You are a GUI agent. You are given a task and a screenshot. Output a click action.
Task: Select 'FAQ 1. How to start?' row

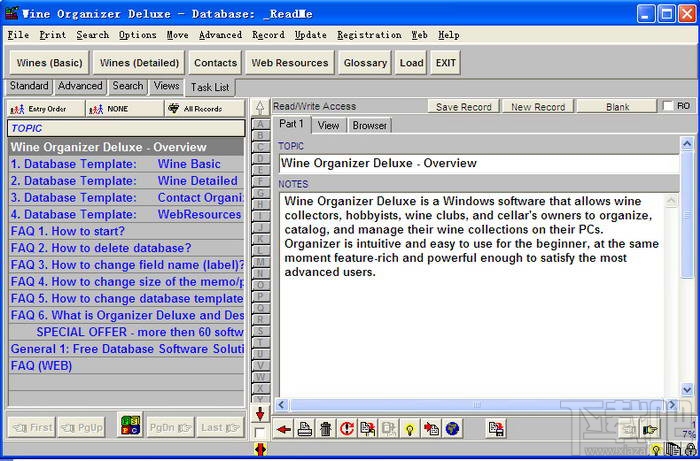coord(126,231)
